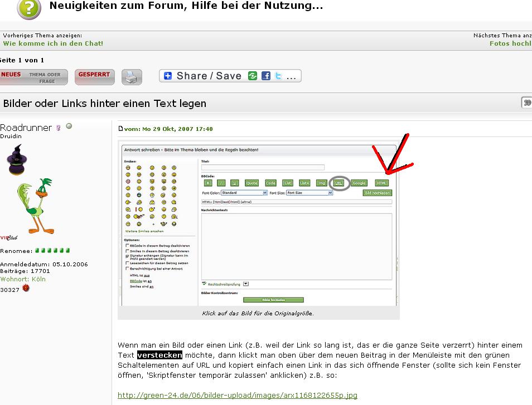Open previous topic 'Wie komme ich in den Chat!'
The height and width of the screenshot is (405, 532).
(x=53, y=43)
